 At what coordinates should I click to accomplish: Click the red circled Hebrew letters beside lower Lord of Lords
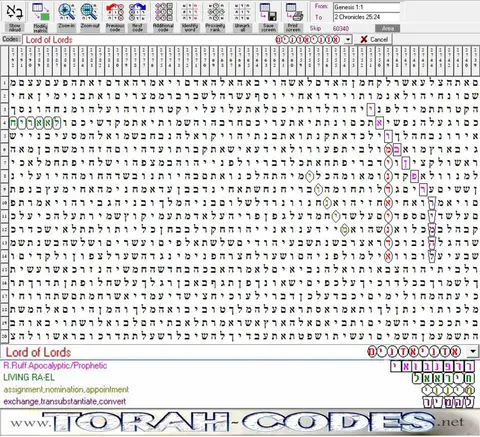(414, 351)
